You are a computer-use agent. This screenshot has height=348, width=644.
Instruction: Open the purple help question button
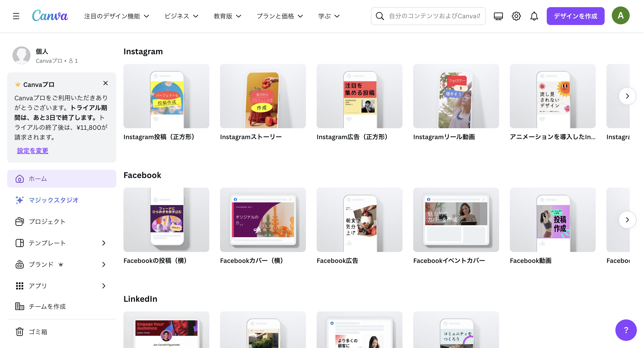tap(626, 330)
